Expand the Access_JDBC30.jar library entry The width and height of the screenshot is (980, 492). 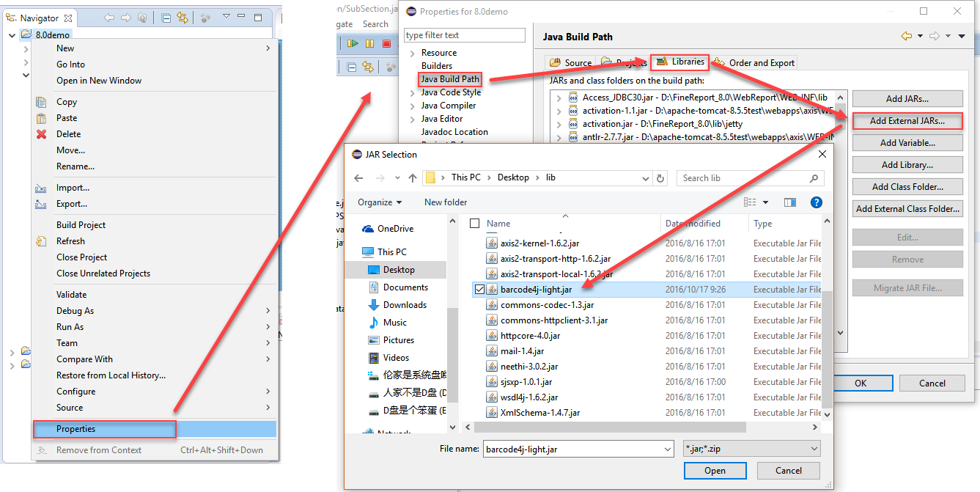tap(559, 98)
